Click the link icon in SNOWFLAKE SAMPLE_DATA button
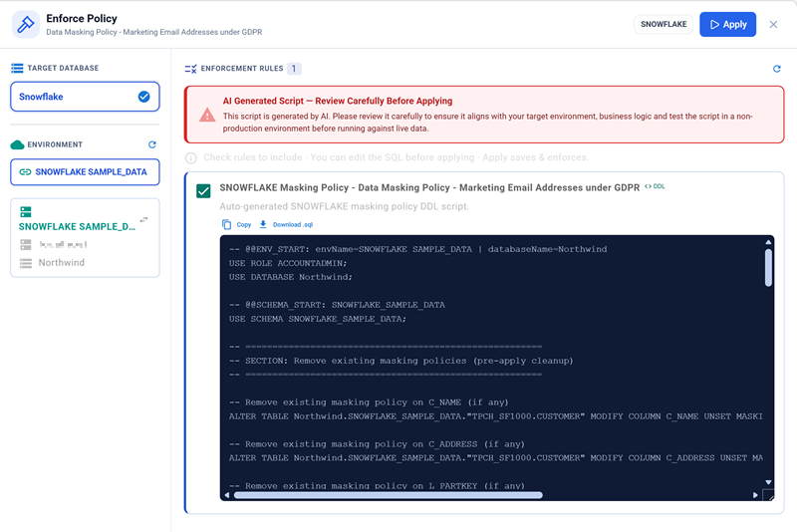Image resolution: width=797 pixels, height=532 pixels. click(x=25, y=172)
